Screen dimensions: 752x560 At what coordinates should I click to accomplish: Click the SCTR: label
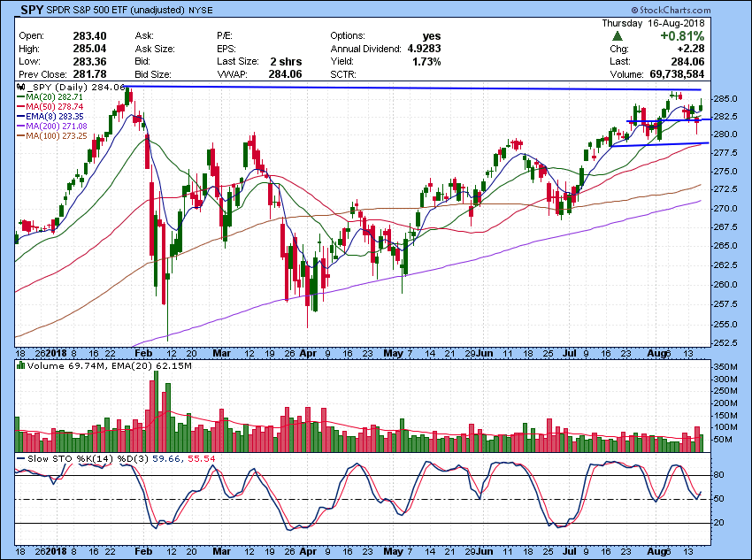click(343, 74)
